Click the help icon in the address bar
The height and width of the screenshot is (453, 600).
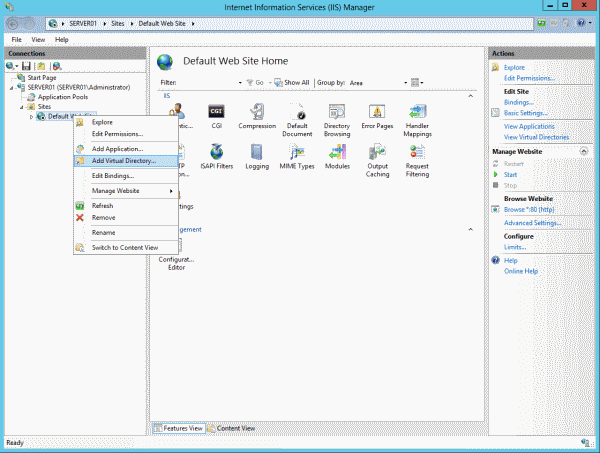click(581, 23)
